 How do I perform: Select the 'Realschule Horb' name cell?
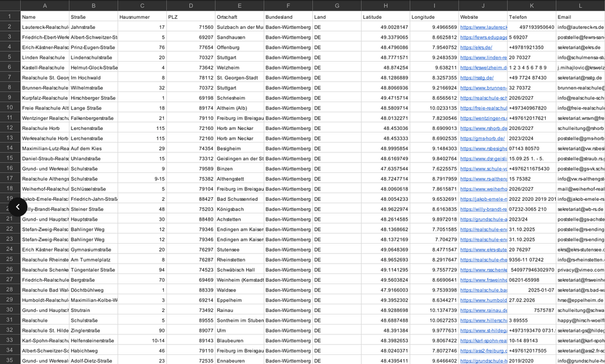pos(45,128)
